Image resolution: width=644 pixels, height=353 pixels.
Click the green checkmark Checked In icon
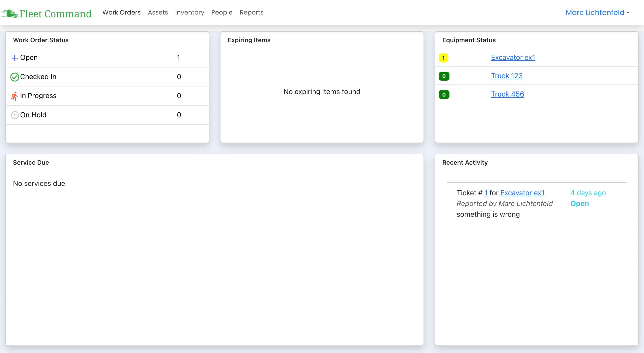point(15,77)
